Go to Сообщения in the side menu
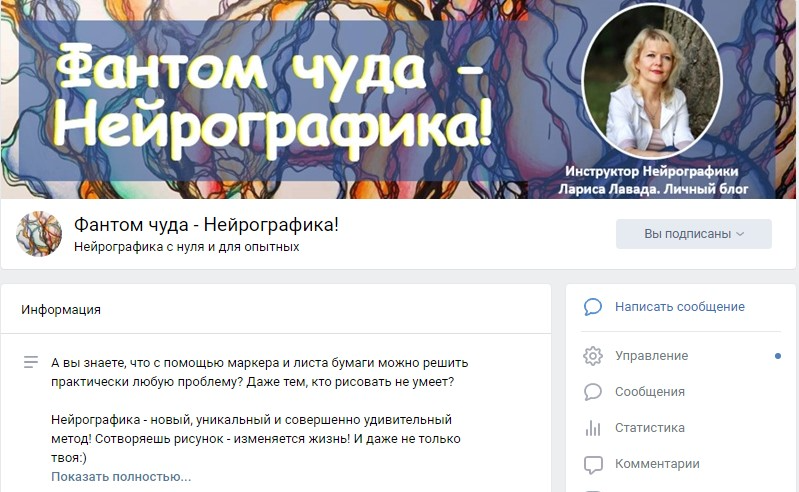The width and height of the screenshot is (799, 492). 650,392
